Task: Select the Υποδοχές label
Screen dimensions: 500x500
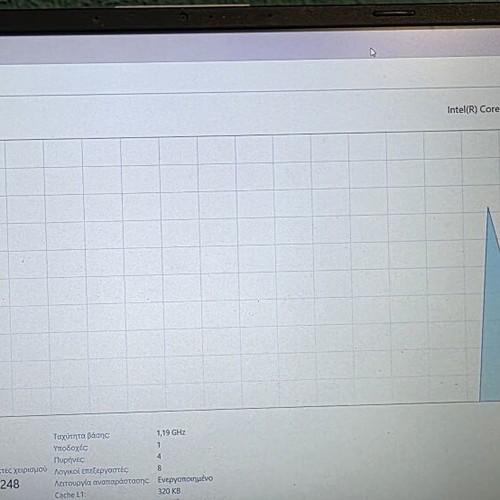Action: pyautogui.click(x=70, y=448)
